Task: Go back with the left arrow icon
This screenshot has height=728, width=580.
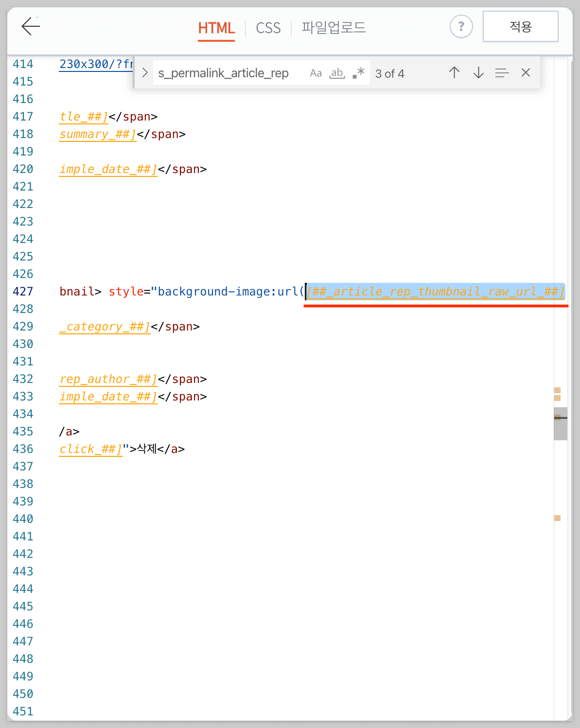Action: [31, 26]
